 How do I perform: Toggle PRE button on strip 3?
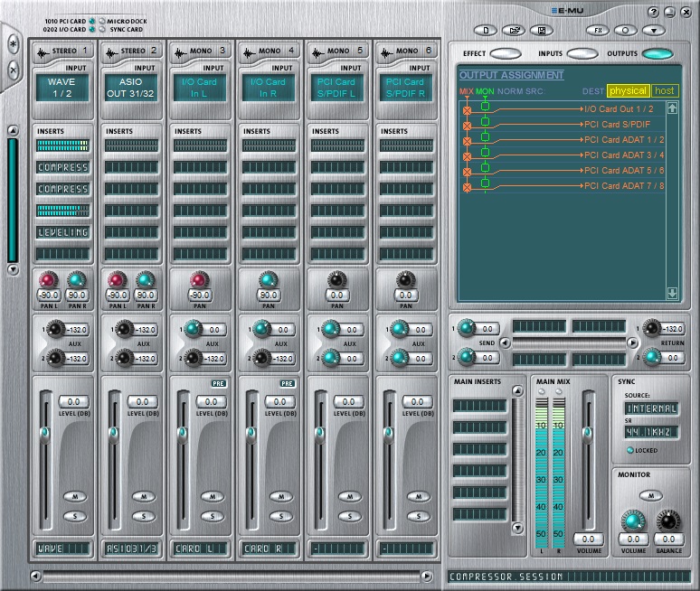point(218,383)
